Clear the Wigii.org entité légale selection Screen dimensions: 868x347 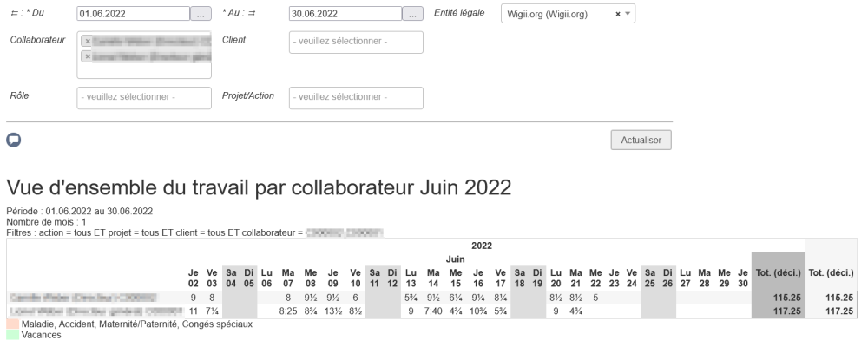(617, 15)
